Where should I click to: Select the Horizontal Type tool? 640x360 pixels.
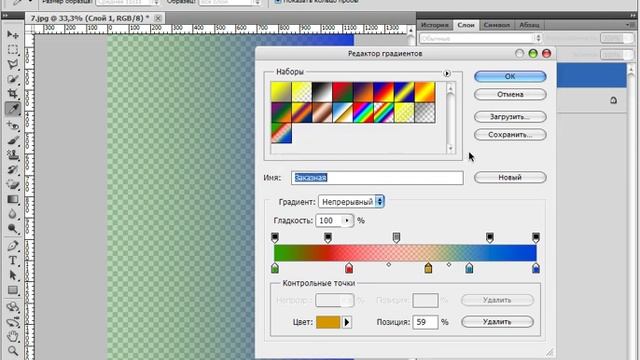click(x=13, y=260)
